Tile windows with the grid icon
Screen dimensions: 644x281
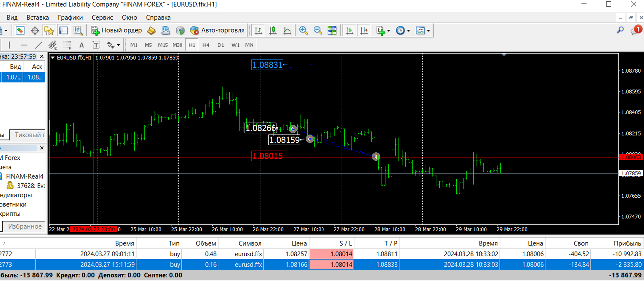[x=332, y=30]
